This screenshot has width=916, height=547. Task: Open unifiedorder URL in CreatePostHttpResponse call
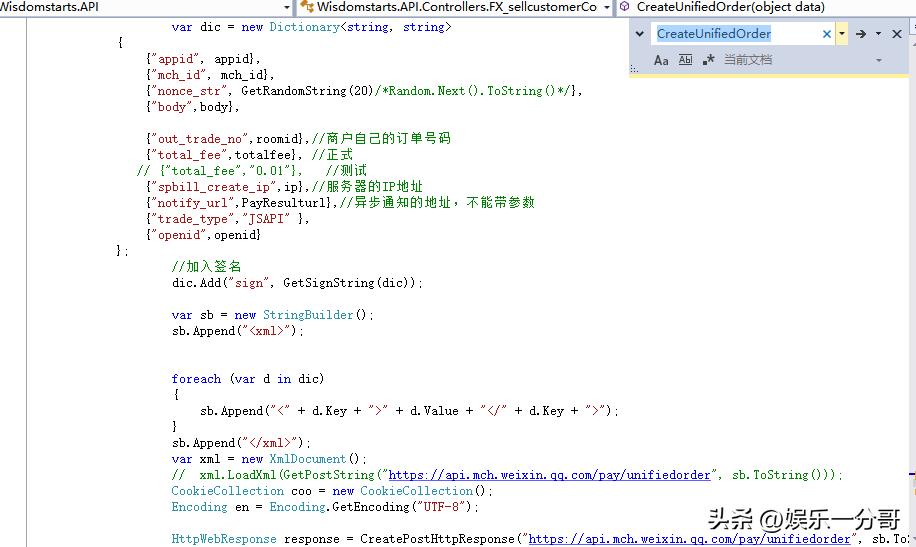(x=689, y=539)
